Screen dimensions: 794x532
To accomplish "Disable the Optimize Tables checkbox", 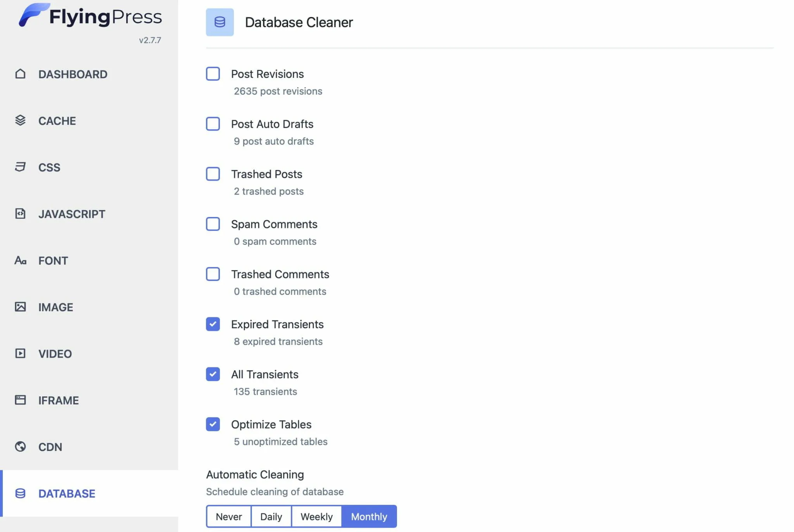I will [213, 424].
